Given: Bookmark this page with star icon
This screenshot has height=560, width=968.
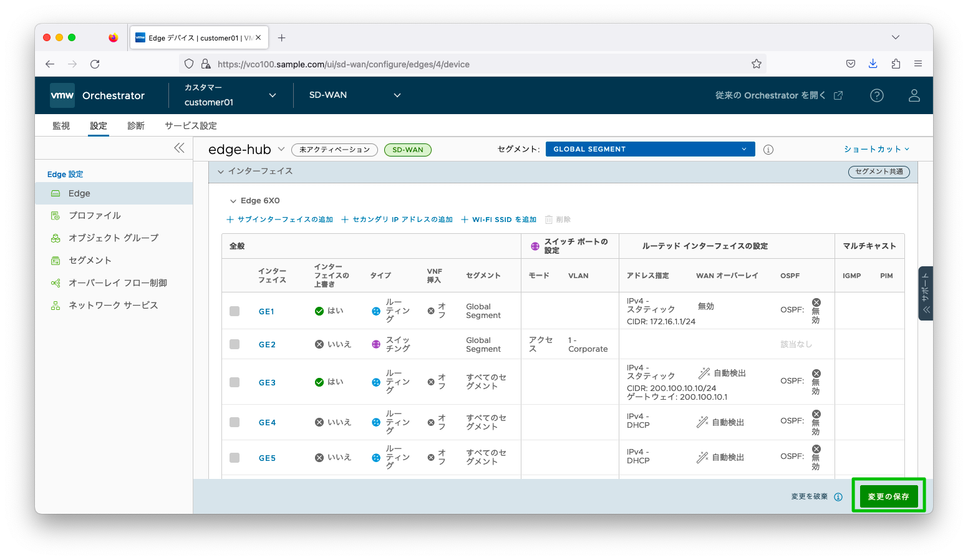Looking at the screenshot, I should pos(757,64).
